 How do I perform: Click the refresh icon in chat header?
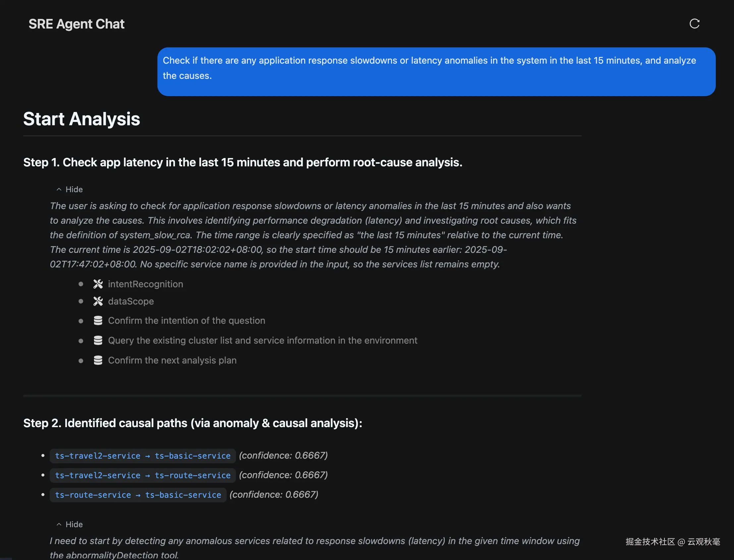click(x=694, y=24)
